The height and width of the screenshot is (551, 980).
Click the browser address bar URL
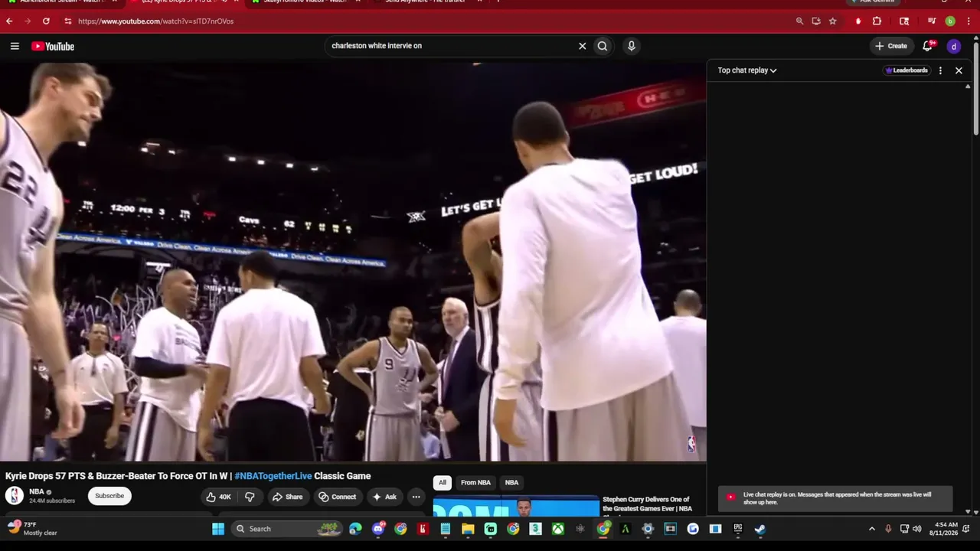tap(155, 21)
